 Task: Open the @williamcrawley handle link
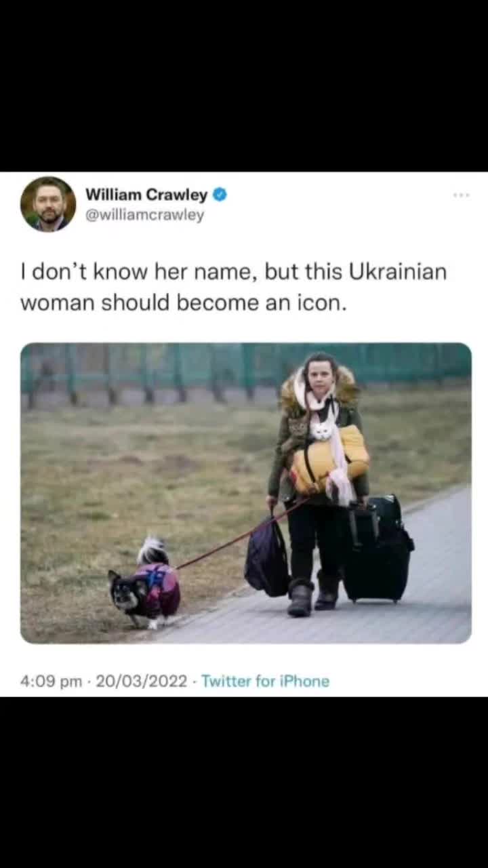click(x=144, y=216)
